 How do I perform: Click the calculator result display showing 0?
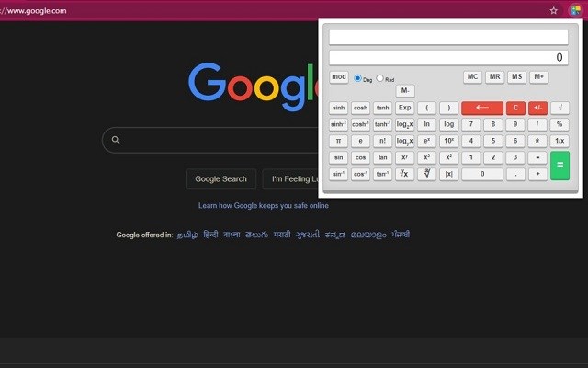coord(448,57)
